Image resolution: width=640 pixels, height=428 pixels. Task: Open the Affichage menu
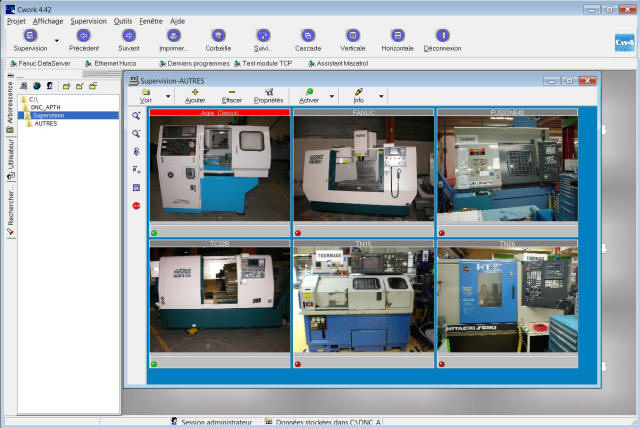click(x=46, y=20)
